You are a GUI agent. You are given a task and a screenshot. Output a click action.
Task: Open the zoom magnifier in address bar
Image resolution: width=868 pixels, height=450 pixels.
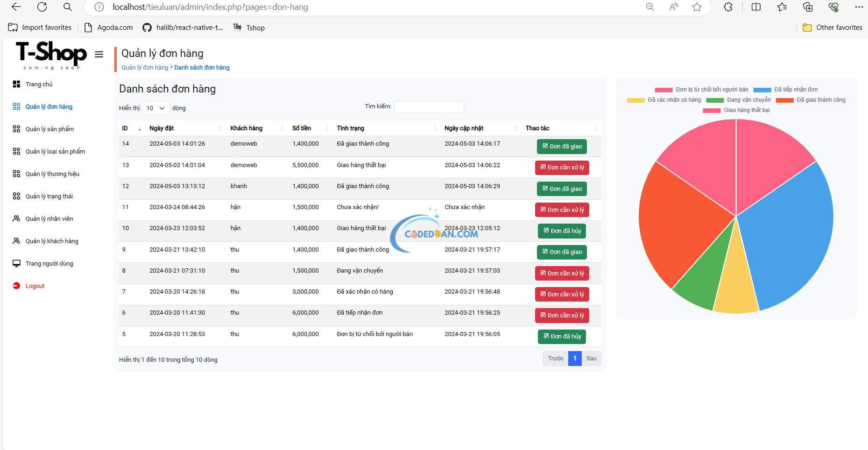pyautogui.click(x=650, y=7)
